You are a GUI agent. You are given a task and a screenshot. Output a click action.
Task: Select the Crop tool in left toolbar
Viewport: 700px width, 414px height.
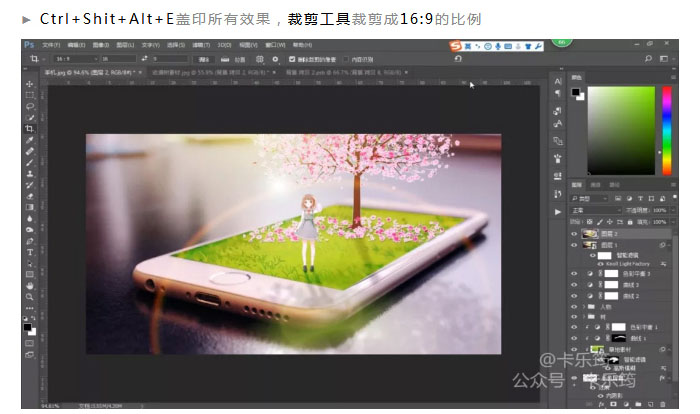coord(30,129)
